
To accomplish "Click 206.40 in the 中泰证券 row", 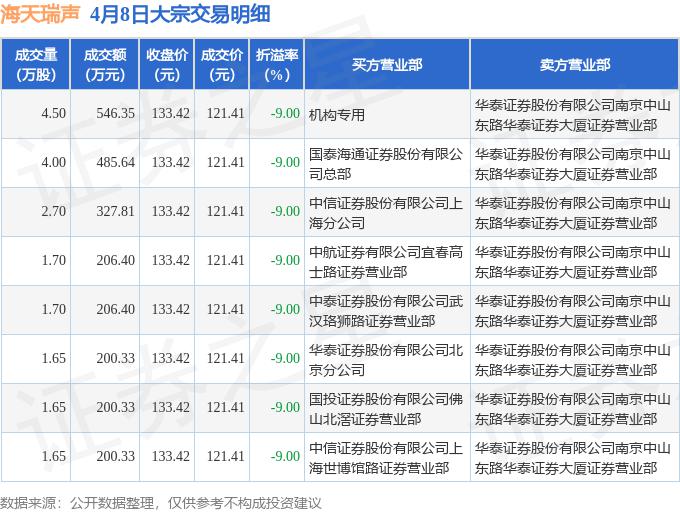I will (115, 310).
